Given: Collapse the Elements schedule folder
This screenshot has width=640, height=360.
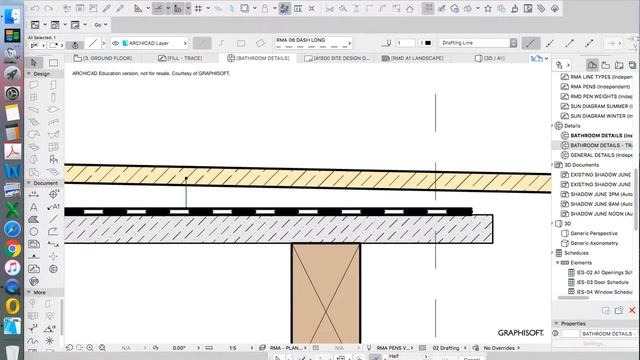Looking at the screenshot, I should pos(558,263).
